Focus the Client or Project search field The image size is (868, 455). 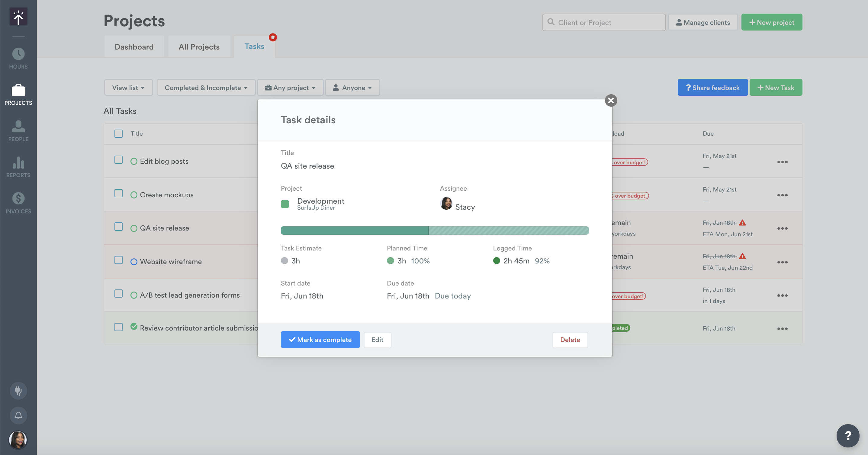tap(603, 23)
